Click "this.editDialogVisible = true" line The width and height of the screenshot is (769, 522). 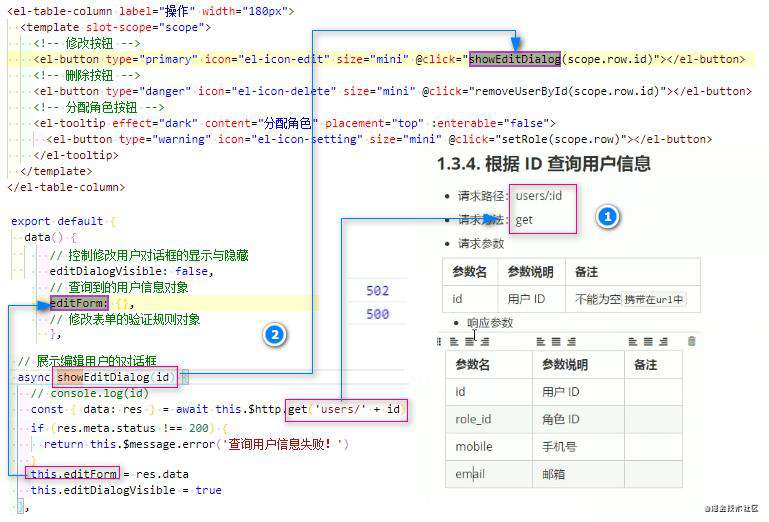coord(126,490)
